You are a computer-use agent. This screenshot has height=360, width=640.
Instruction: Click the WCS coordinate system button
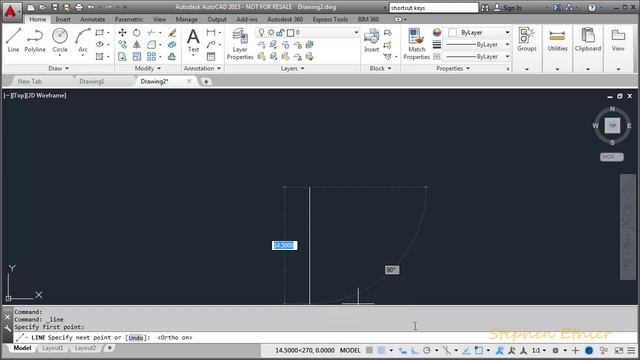611,157
